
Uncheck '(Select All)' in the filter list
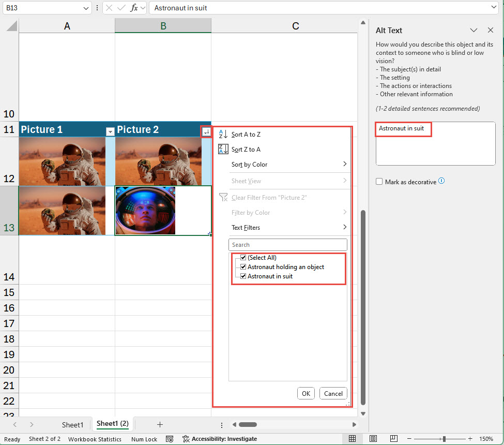pos(243,257)
